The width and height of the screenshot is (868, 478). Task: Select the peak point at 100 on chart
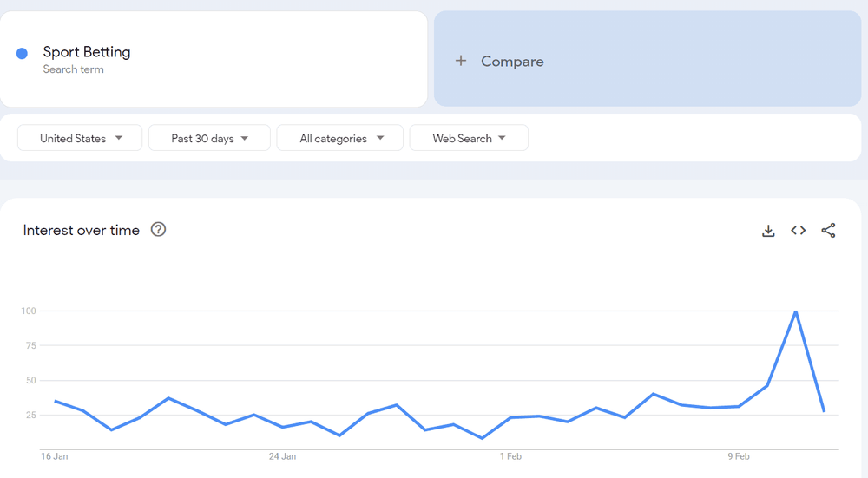795,311
